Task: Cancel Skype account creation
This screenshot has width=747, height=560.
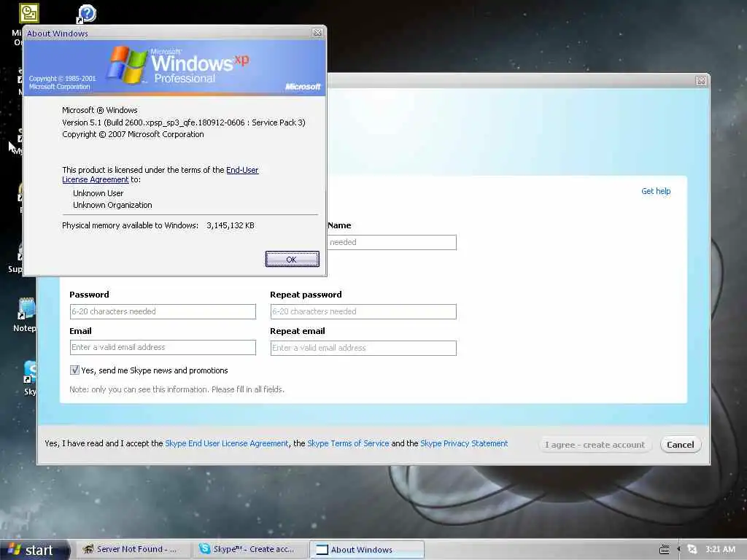Action: pyautogui.click(x=681, y=444)
